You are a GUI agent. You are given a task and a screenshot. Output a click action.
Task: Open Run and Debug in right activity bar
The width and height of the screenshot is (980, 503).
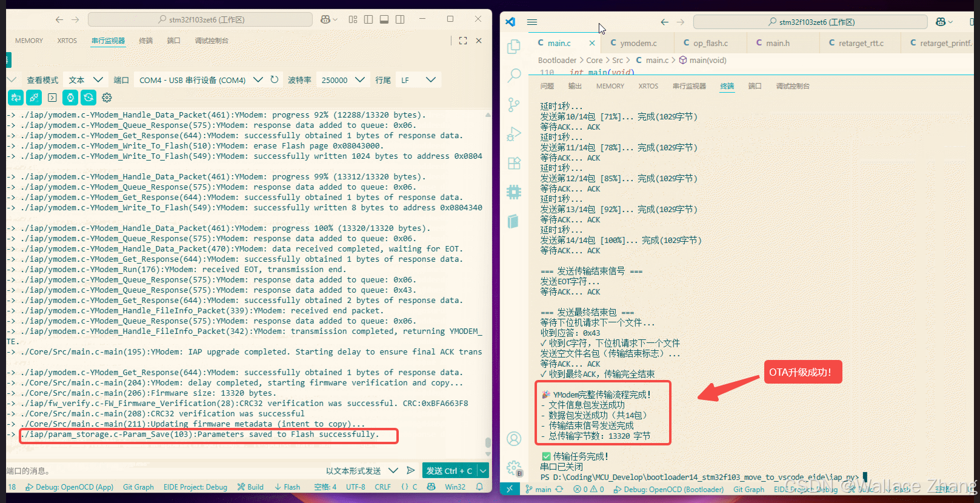[514, 134]
